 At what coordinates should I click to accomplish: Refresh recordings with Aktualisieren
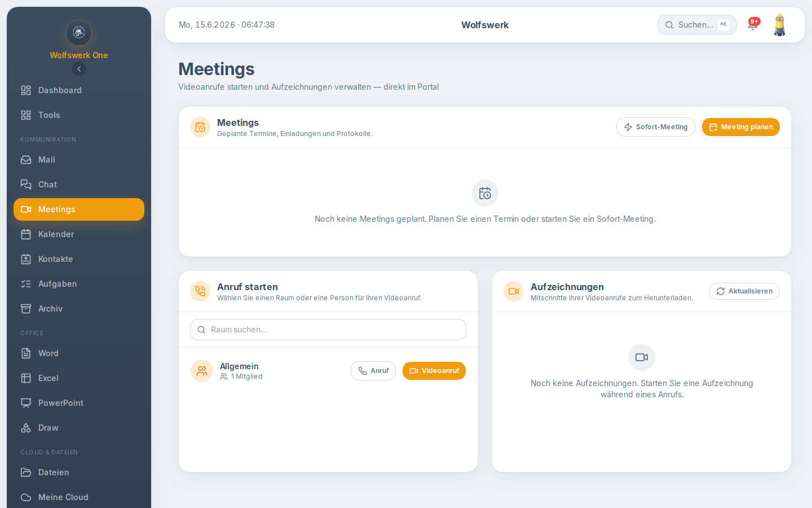(744, 291)
